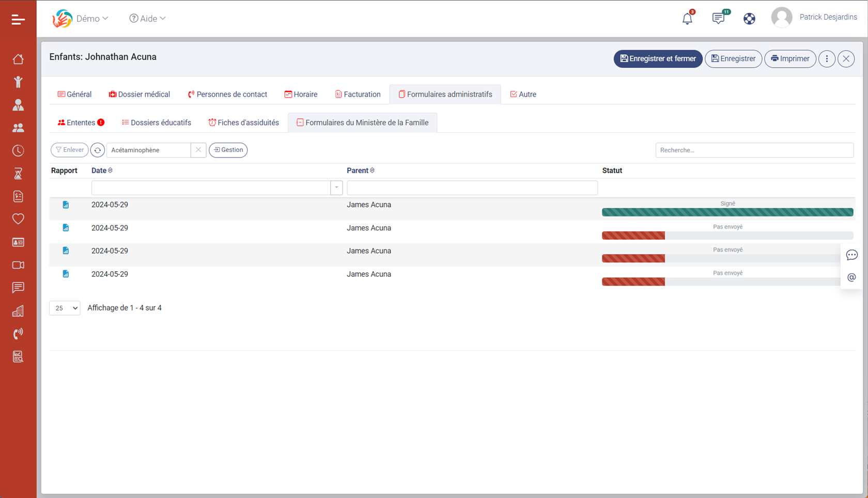
Task: Open the Fiches d'assiduités subtab
Action: 243,123
